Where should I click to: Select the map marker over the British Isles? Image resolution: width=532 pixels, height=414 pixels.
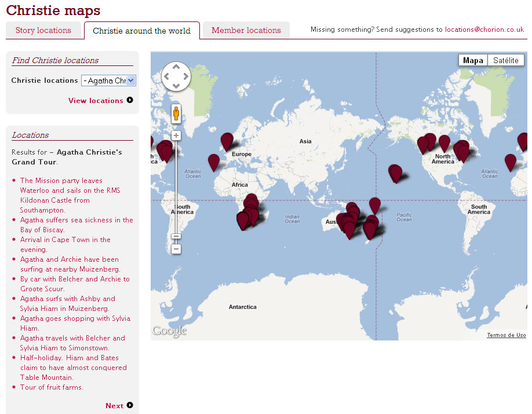click(227, 141)
